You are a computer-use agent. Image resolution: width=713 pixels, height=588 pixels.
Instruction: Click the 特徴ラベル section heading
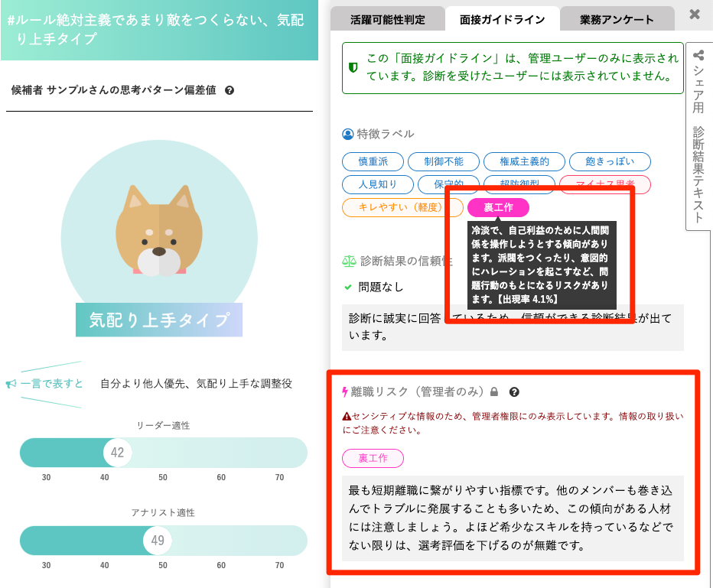[386, 134]
